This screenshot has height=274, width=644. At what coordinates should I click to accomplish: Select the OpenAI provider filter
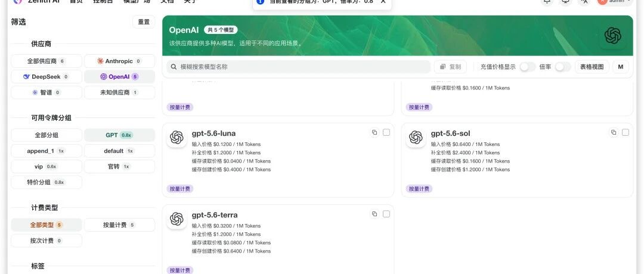119,77
